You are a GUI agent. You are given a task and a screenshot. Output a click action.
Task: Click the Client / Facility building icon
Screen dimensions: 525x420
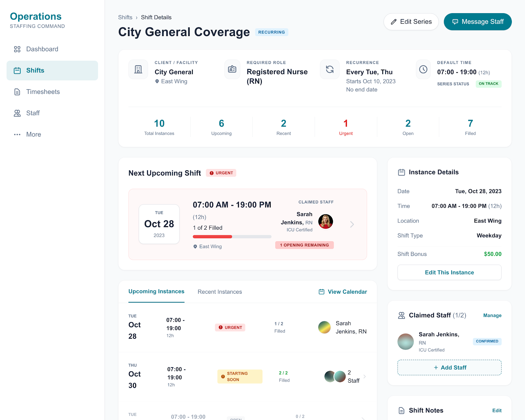coord(138,69)
